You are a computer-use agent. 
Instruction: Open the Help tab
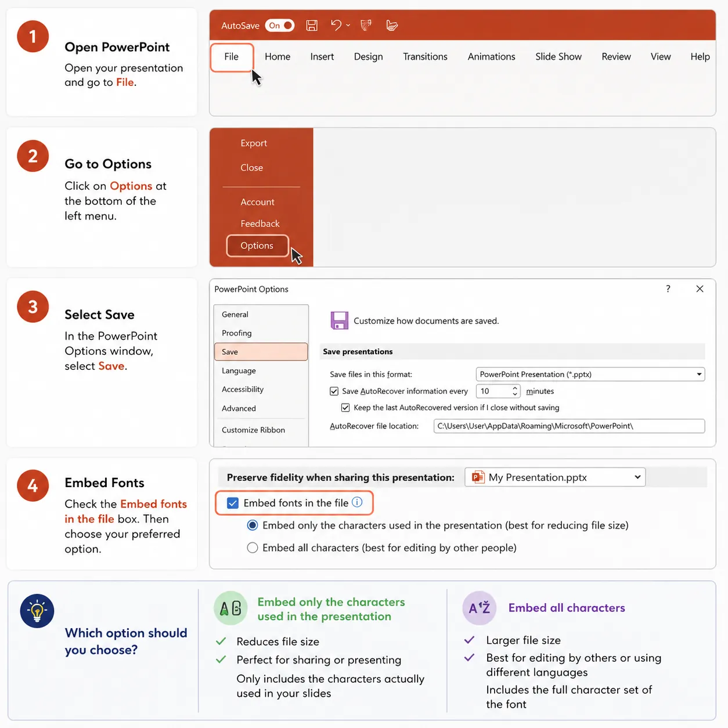(700, 57)
